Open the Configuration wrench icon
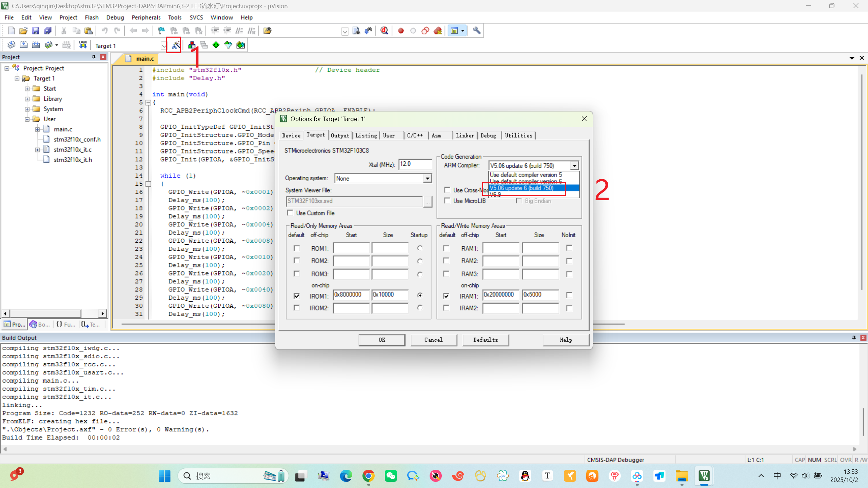 pyautogui.click(x=476, y=31)
